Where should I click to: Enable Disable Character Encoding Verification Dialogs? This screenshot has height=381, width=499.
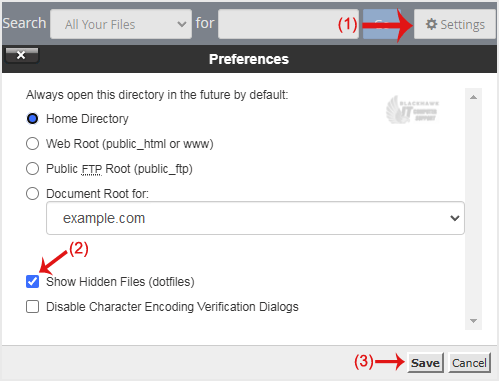click(32, 307)
